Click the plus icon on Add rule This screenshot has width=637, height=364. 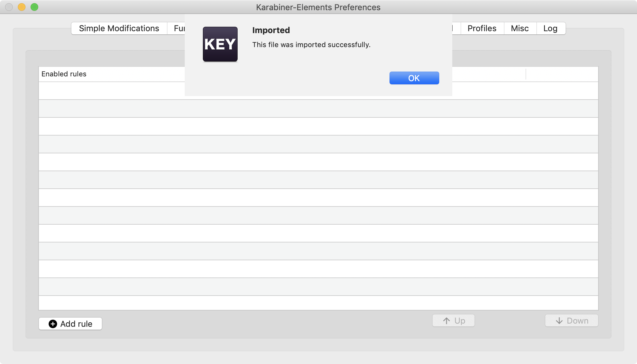tap(53, 324)
